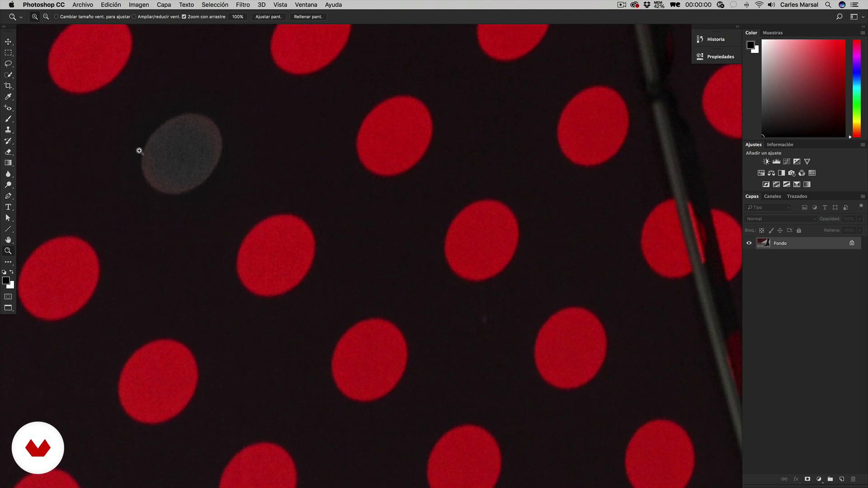The image size is (868, 488).
Task: Open the workspace switcher dropdown
Action: pyautogui.click(x=857, y=17)
